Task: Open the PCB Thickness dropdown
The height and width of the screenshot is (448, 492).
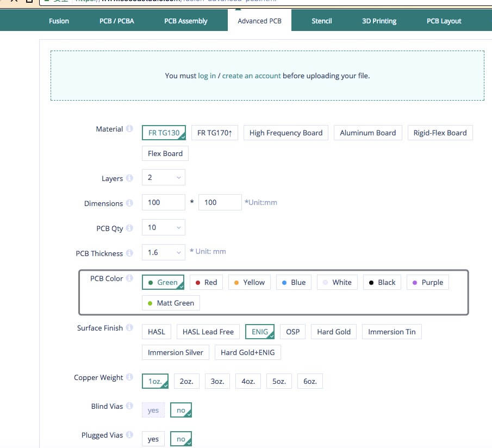Action: coord(163,252)
